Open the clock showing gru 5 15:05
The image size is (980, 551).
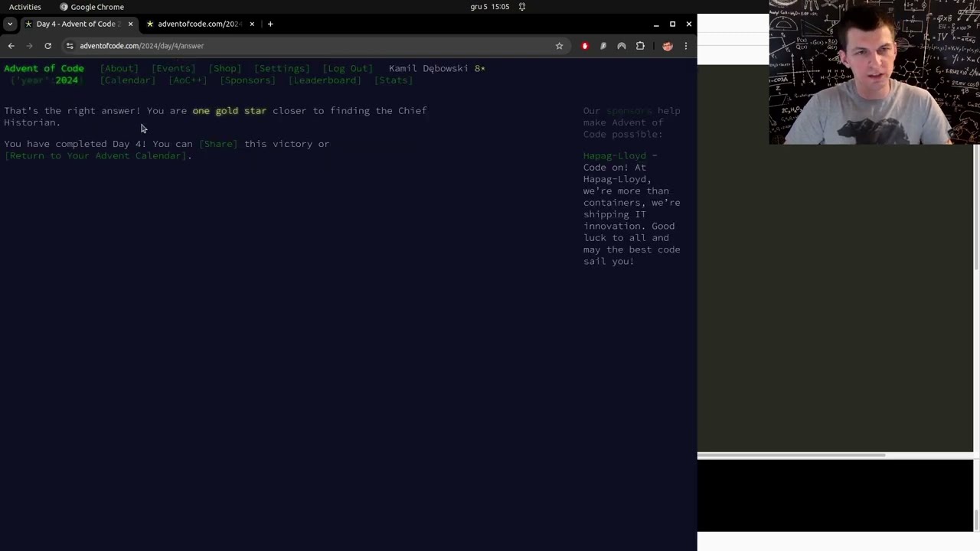tap(490, 7)
